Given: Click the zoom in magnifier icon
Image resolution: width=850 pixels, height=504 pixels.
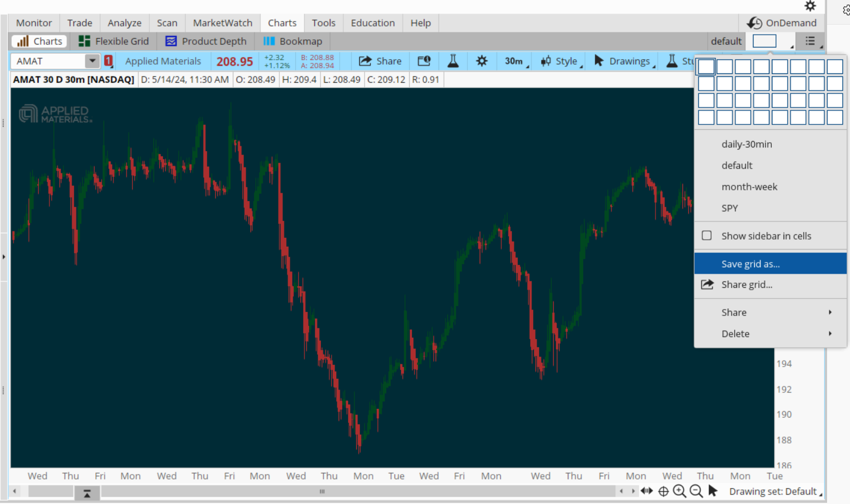Looking at the screenshot, I should 680,491.
